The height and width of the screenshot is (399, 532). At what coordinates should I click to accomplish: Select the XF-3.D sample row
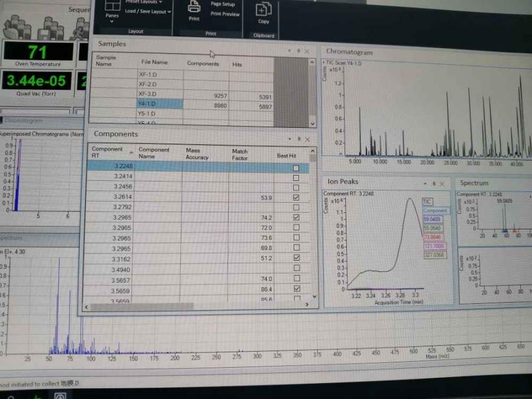[148, 94]
